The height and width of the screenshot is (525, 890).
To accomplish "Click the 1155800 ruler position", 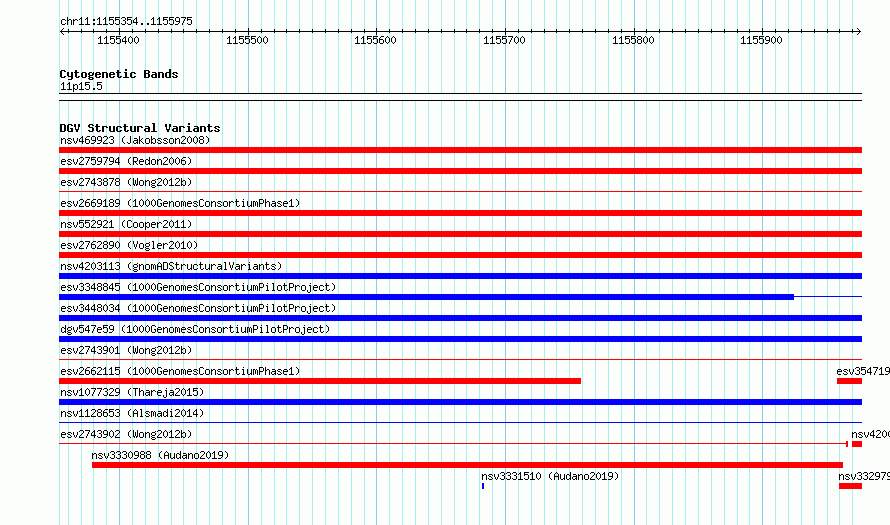I will tap(633, 40).
